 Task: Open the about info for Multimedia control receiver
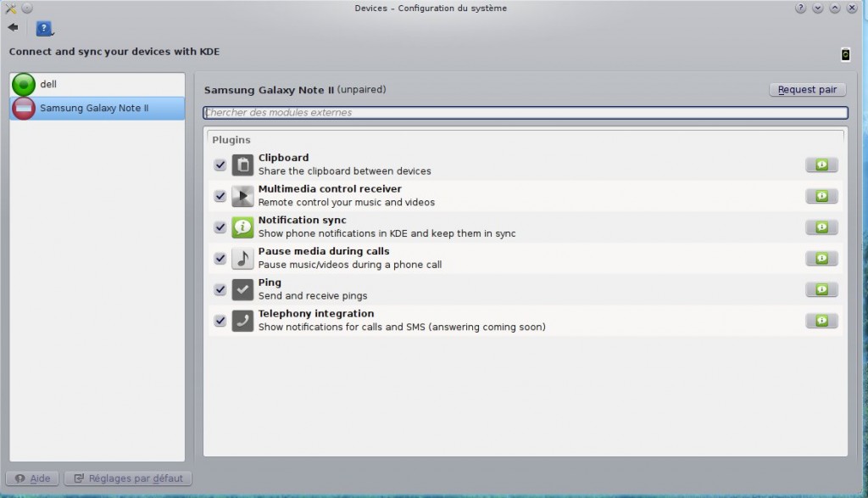[x=821, y=195]
